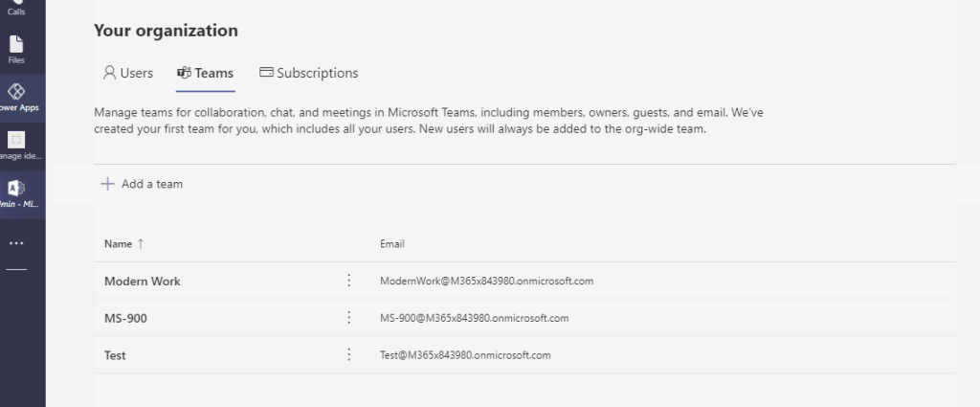Select the Admin app icon in sidebar
Viewport: 980px width, 407px height.
[x=16, y=192]
